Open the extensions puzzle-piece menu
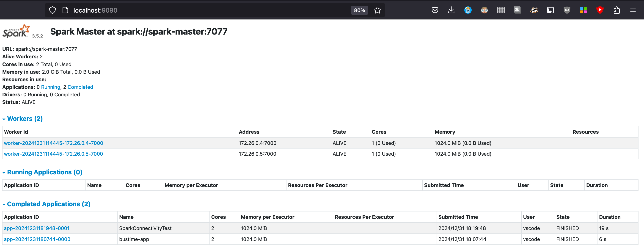This screenshot has height=249, width=644. (x=616, y=10)
